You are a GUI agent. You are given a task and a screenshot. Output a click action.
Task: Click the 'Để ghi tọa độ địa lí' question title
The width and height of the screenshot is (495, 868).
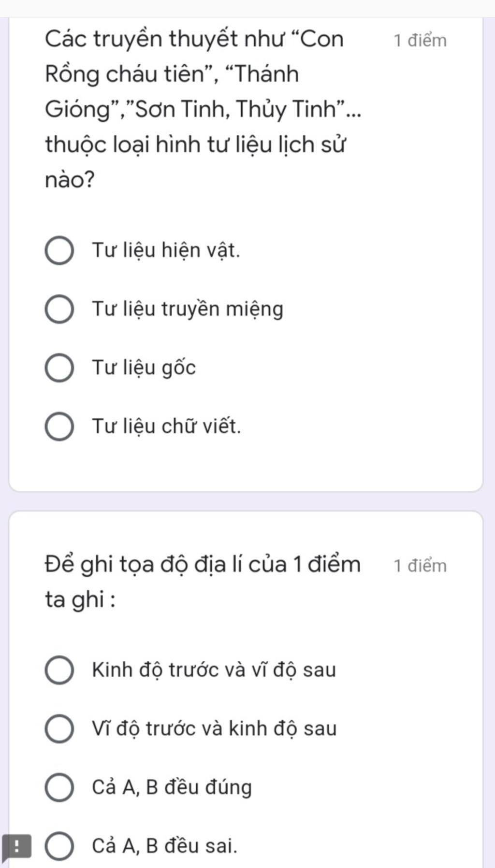tap(203, 582)
